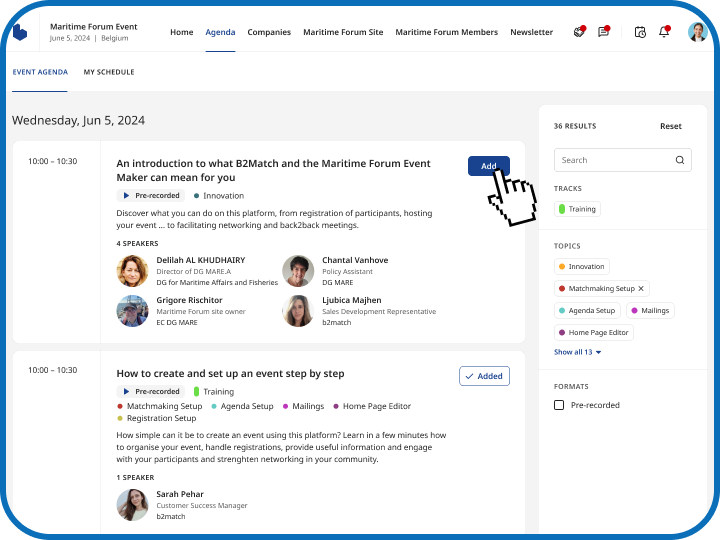Click the 36 RESULTS label

click(x=575, y=126)
